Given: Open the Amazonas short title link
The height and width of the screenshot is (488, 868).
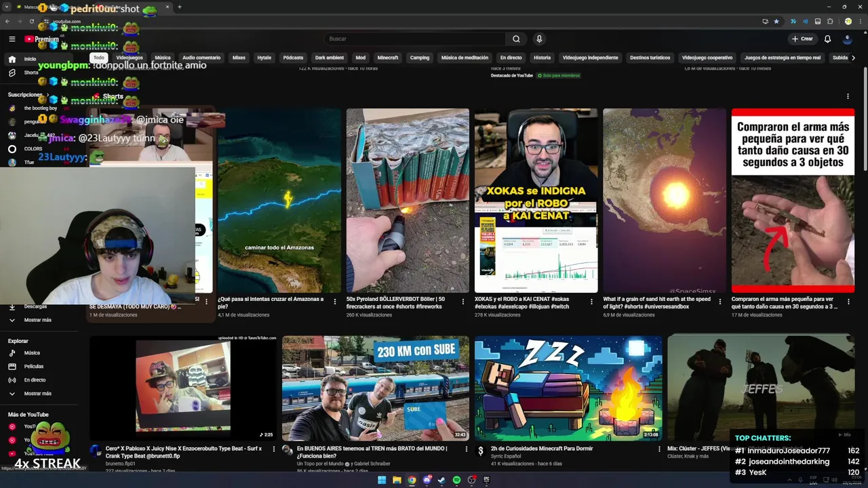Looking at the screenshot, I should tap(271, 302).
